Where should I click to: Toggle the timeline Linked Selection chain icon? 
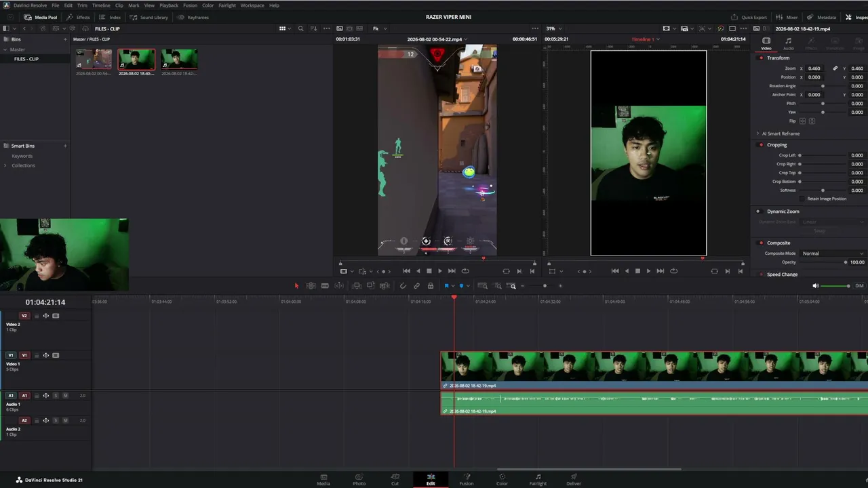(416, 286)
